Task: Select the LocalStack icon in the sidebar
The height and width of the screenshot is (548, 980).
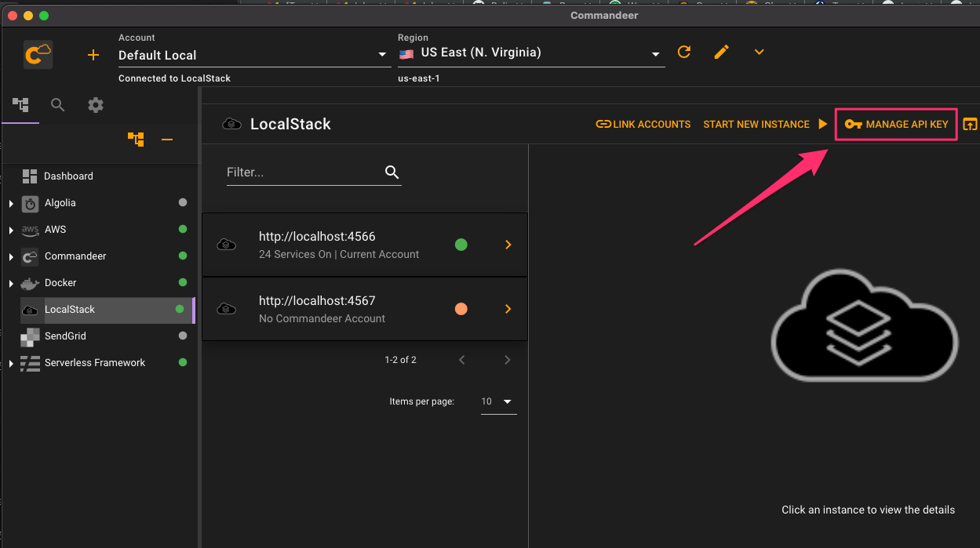Action: [x=30, y=310]
